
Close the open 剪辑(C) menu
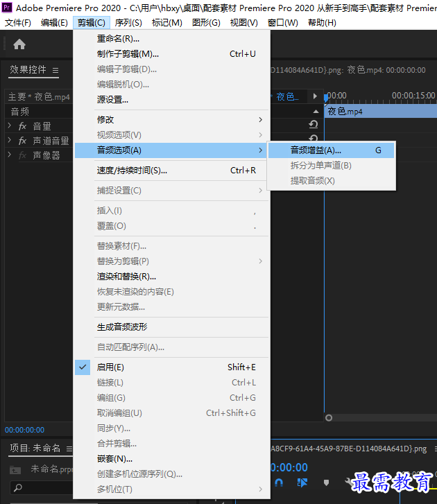(92, 23)
